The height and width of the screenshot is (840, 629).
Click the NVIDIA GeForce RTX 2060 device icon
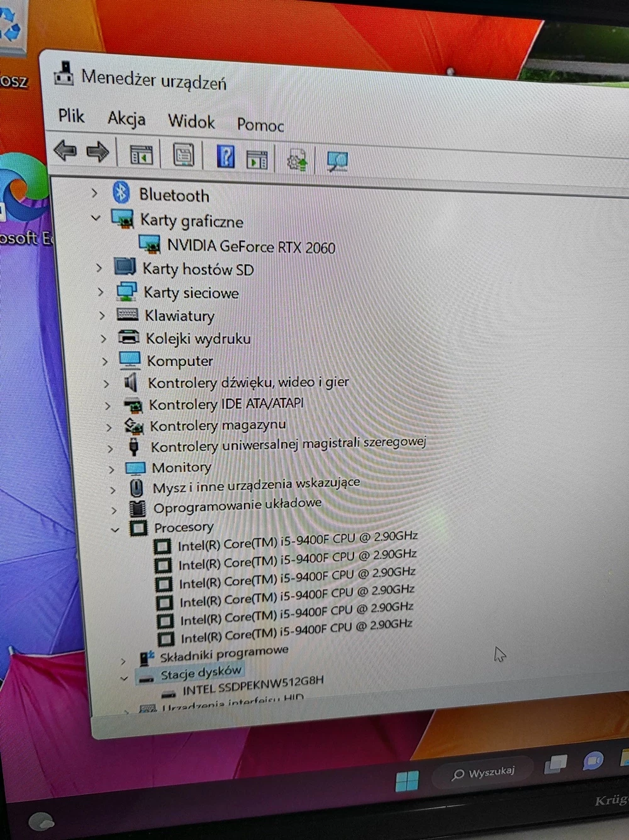click(x=150, y=244)
